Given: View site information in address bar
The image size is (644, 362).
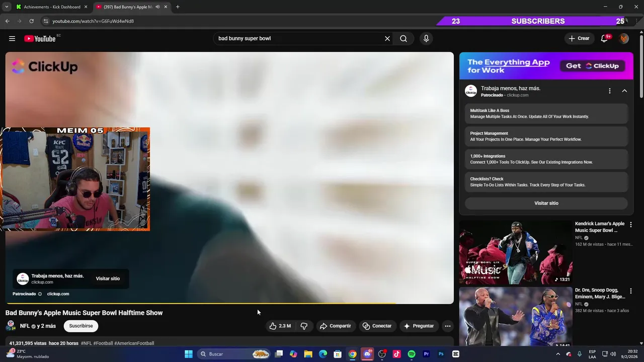Looking at the screenshot, I should tap(45, 21).
